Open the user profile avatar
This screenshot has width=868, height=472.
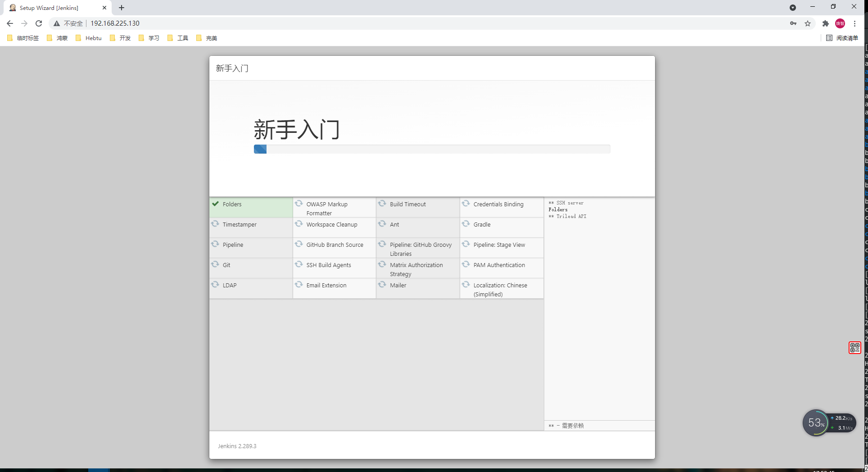click(840, 23)
